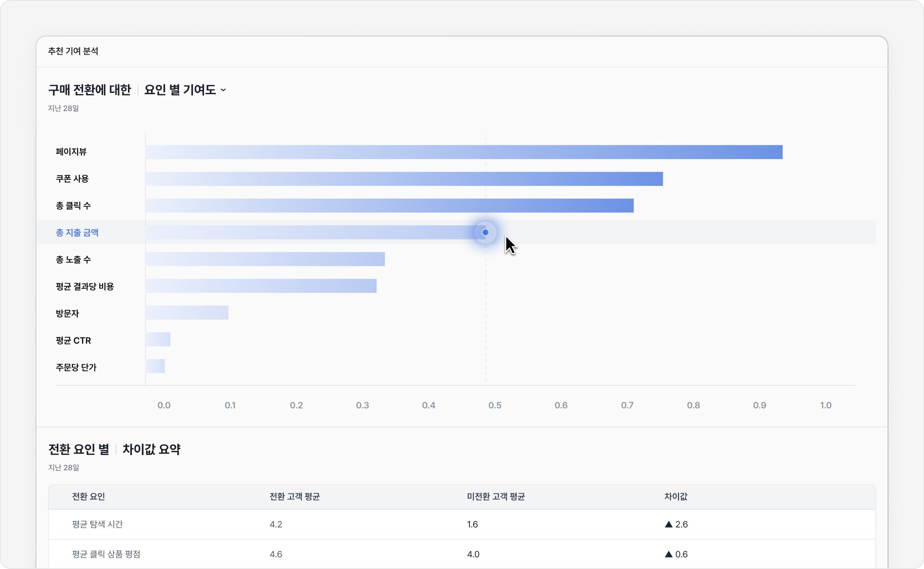Screen dimensions: 924x569
Task: Sort by 차이값 column header
Action: tap(676, 497)
